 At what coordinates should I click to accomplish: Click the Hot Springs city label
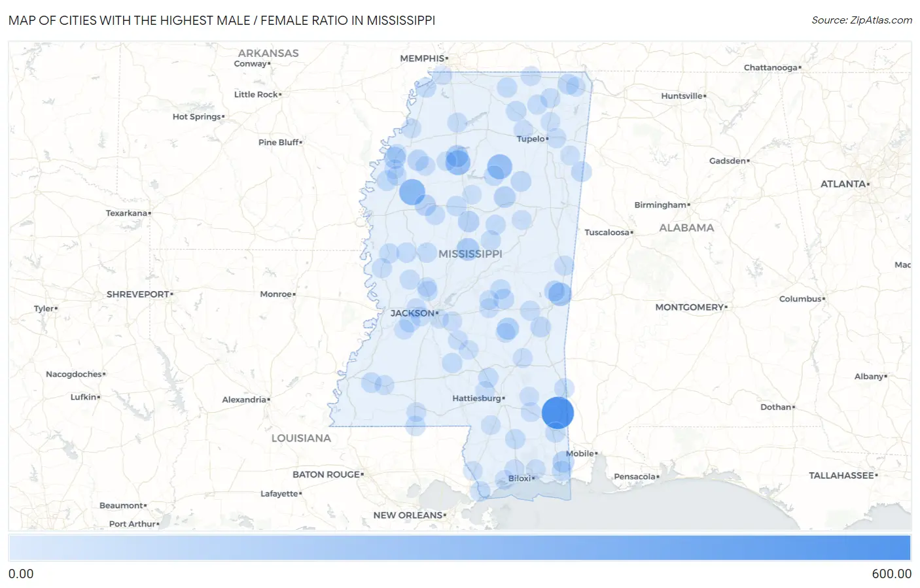(x=196, y=116)
